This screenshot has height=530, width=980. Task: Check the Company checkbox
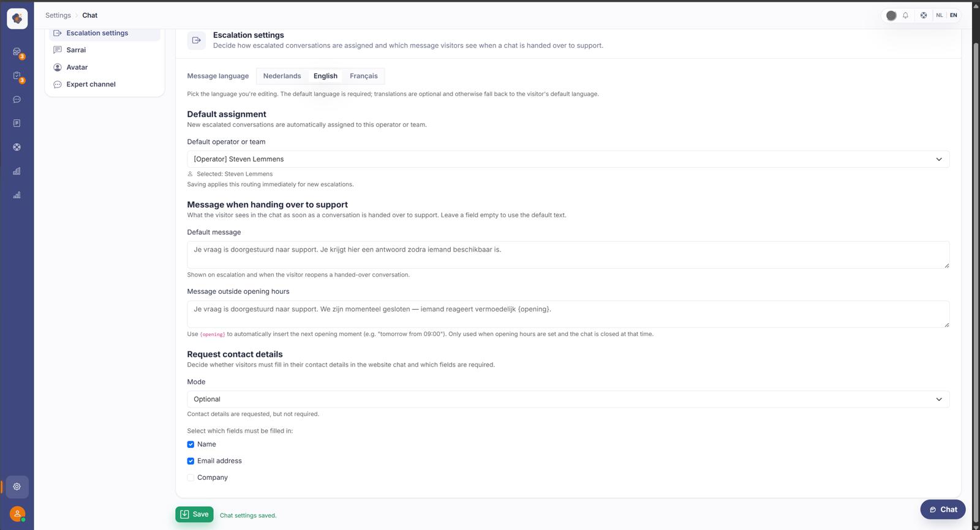coord(190,477)
